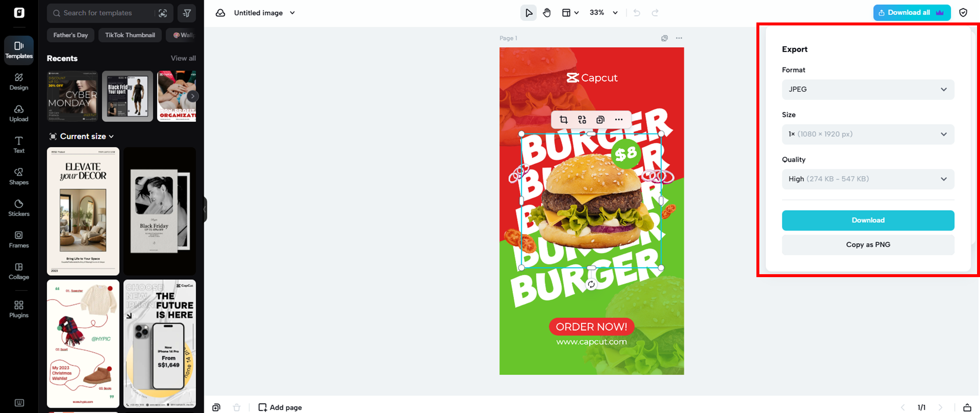
Task: Open the Stickers panel
Action: 19,208
